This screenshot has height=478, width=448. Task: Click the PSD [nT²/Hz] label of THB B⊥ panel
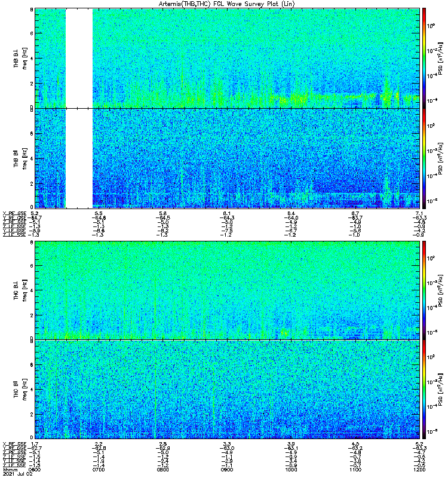[x=440, y=58]
